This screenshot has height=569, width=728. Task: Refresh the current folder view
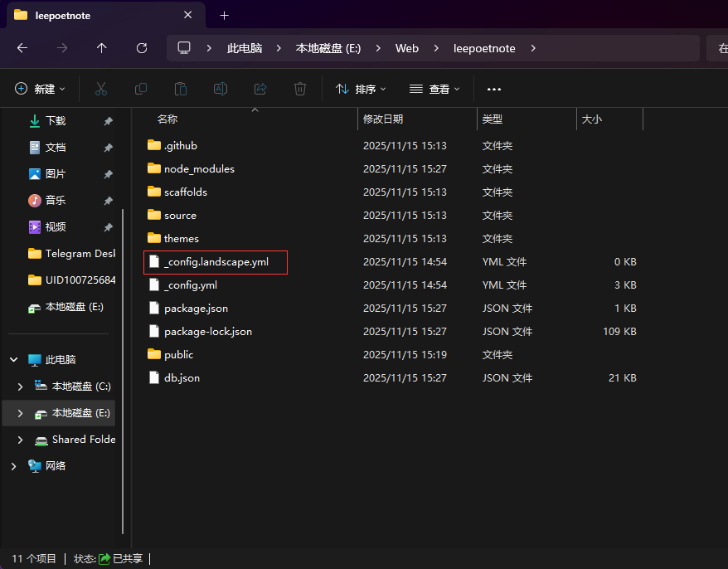click(x=142, y=48)
